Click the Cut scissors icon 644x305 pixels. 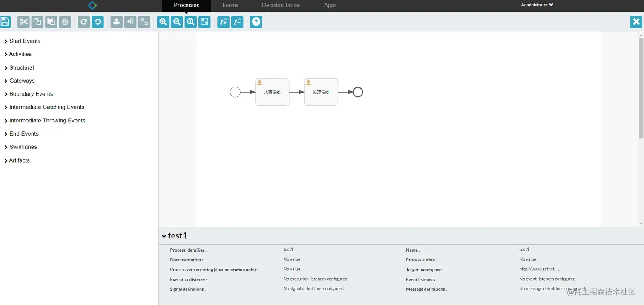(23, 22)
